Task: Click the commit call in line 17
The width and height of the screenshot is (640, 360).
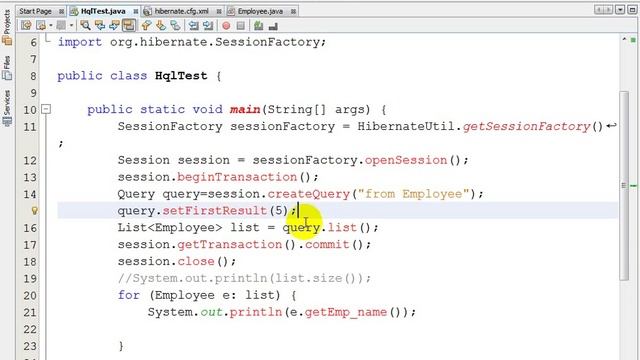Action: (x=327, y=244)
